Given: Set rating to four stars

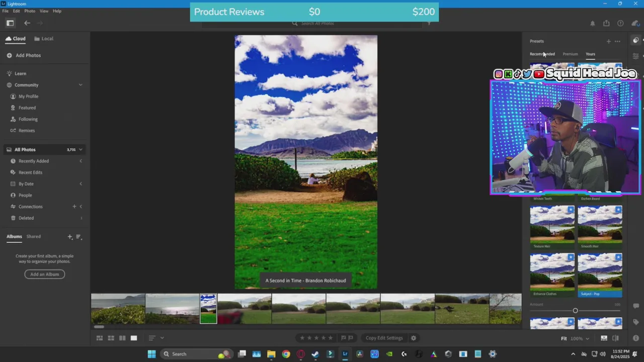Looking at the screenshot, I should [323, 338].
